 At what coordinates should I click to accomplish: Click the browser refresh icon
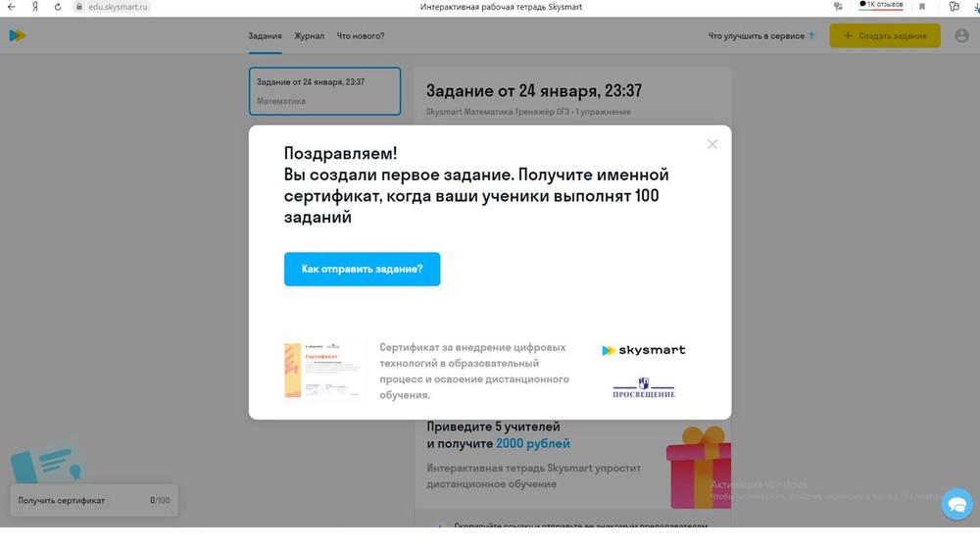pos(57,7)
